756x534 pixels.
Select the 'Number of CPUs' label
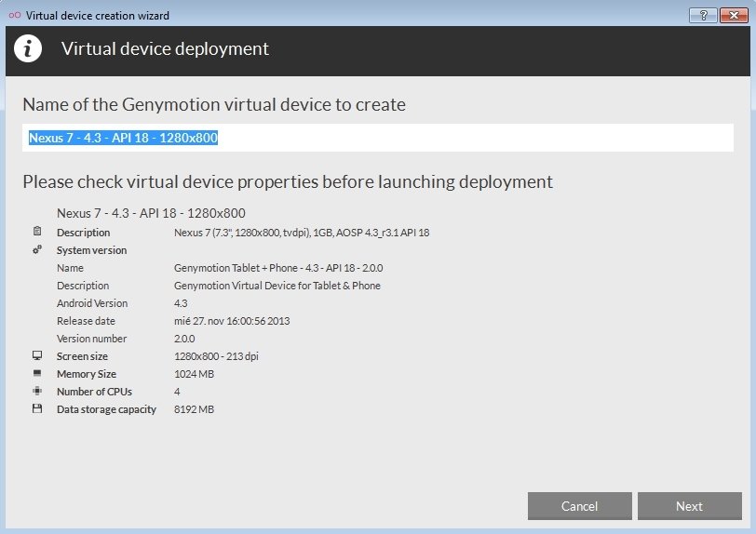click(x=95, y=392)
